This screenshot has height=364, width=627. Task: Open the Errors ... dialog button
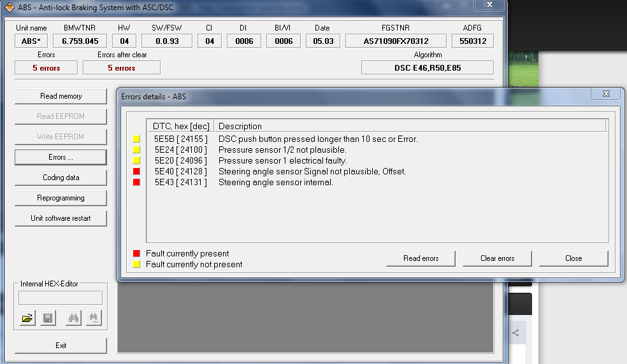pos(61,157)
